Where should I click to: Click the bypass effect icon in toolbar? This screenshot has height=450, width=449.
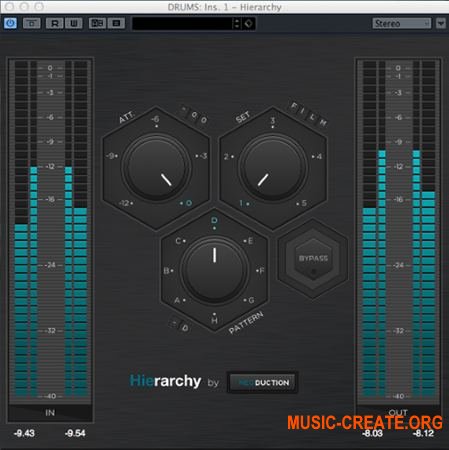pos(32,23)
